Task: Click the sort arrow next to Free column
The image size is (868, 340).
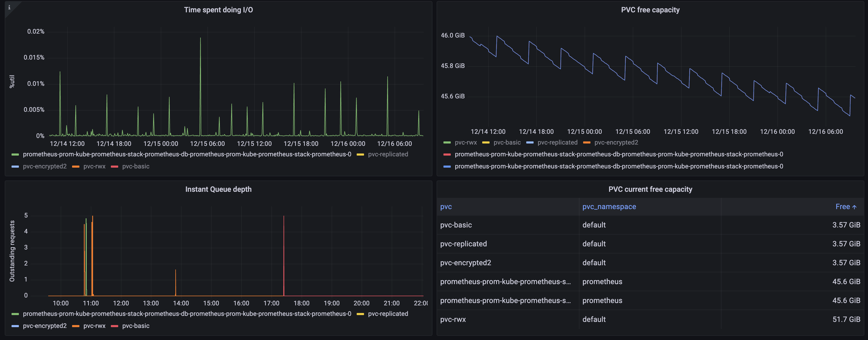Action: pos(854,207)
